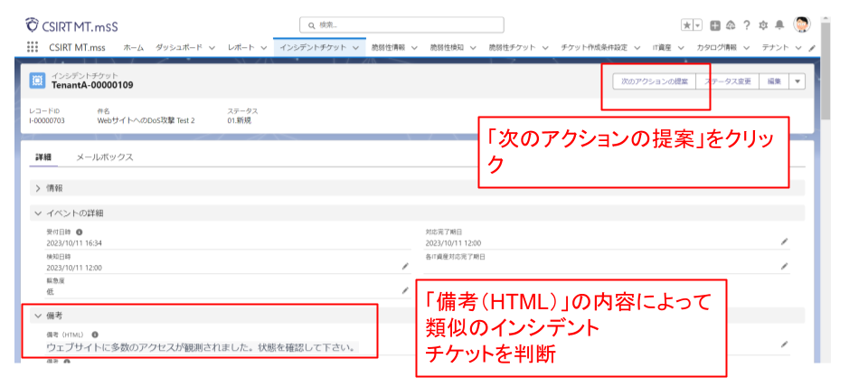Click the 受付日時 value 2023/10/11 16:34

click(x=74, y=243)
